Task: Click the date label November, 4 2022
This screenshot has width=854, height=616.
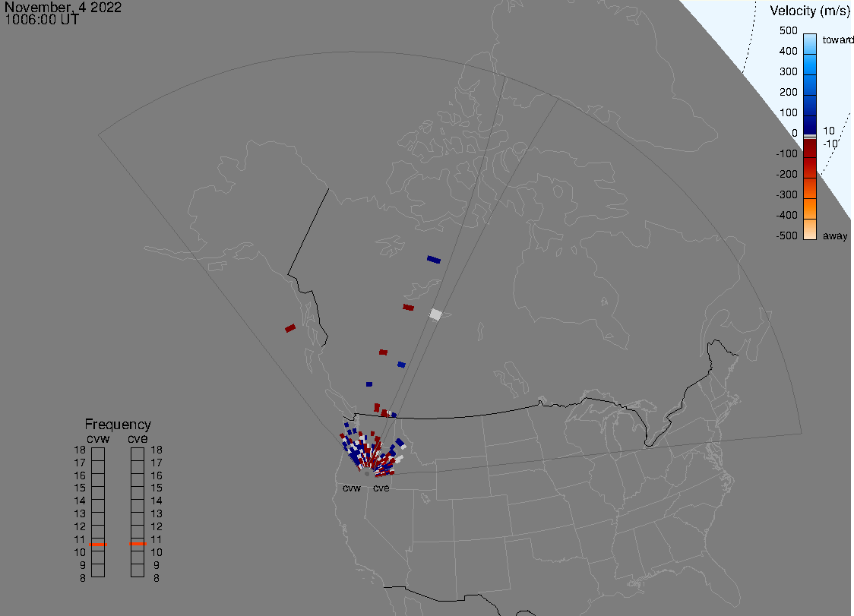Action: (x=62, y=7)
